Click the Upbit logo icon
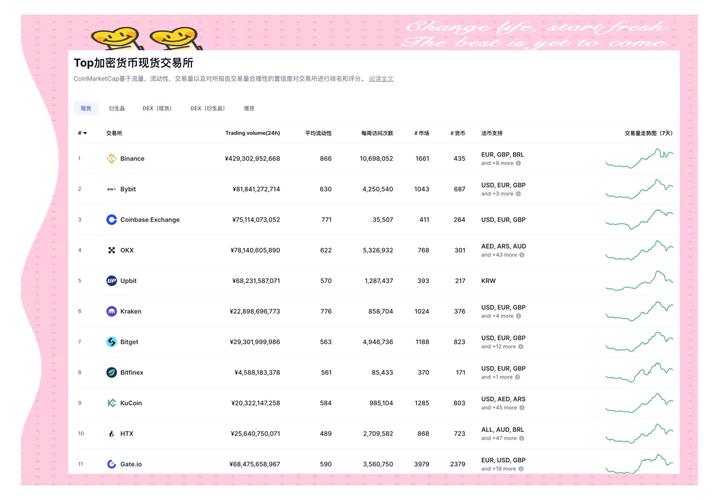 (111, 281)
